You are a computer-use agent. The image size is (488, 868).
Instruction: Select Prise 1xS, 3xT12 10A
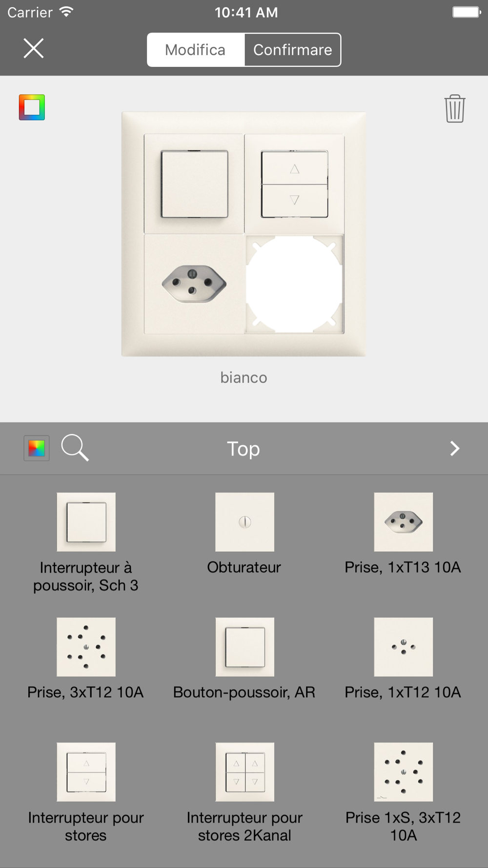(403, 772)
